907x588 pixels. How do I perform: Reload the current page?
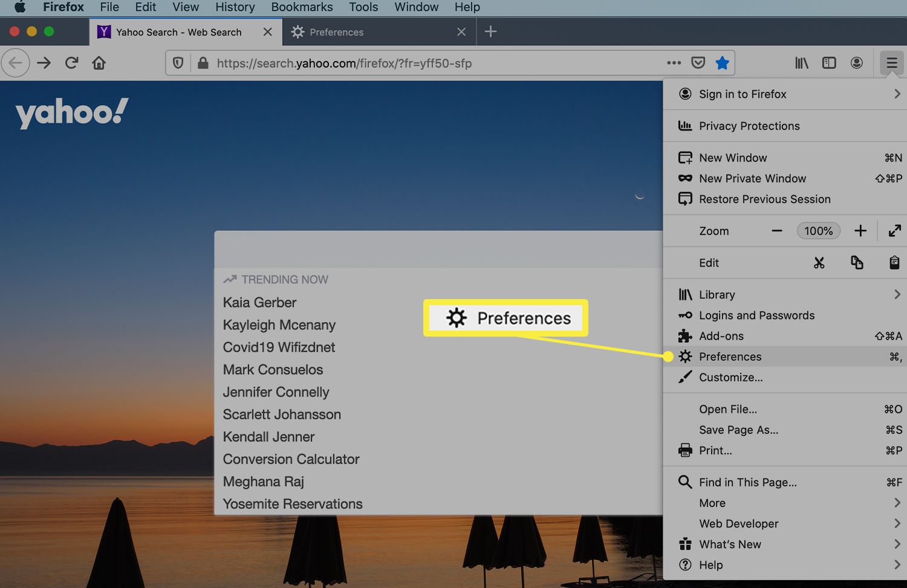(x=71, y=63)
